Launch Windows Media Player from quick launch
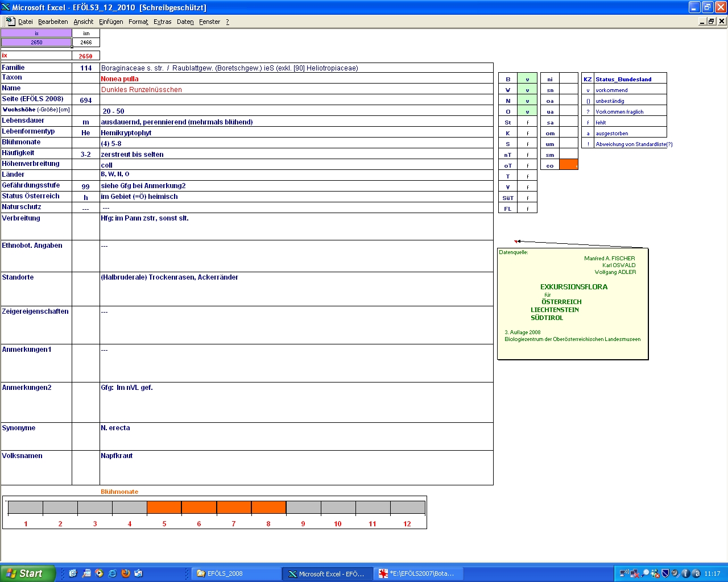 [100, 573]
